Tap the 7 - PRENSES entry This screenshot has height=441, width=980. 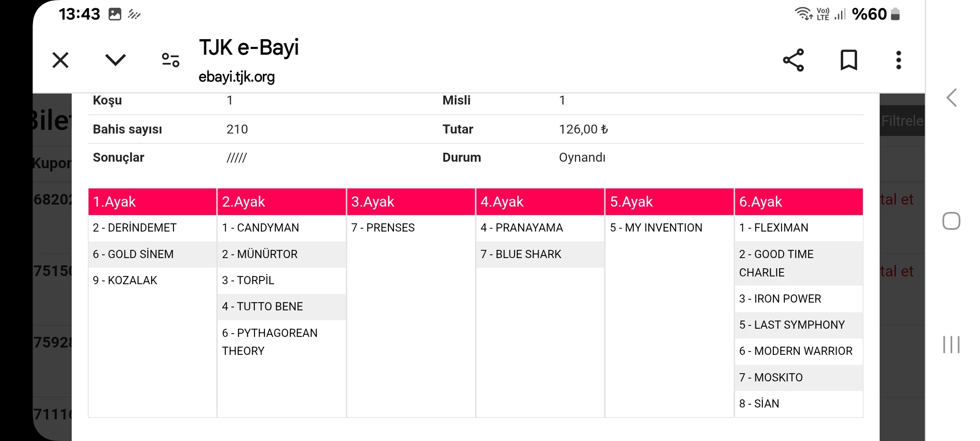pos(383,228)
